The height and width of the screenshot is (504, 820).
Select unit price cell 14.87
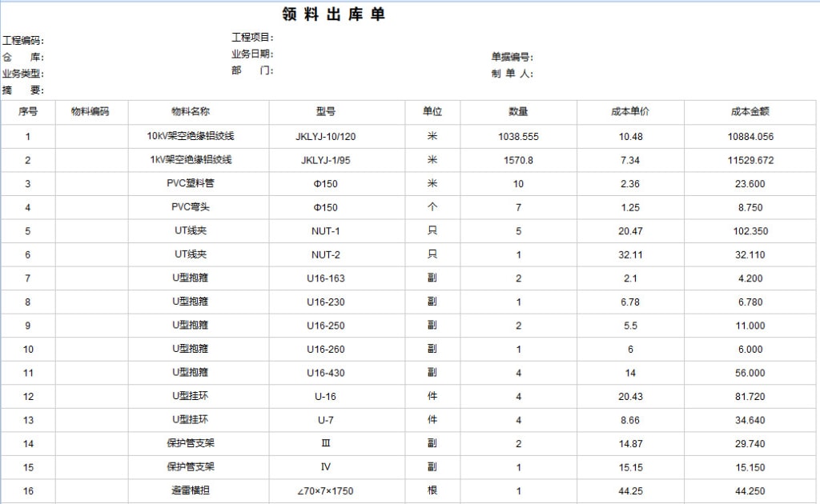[x=630, y=443]
